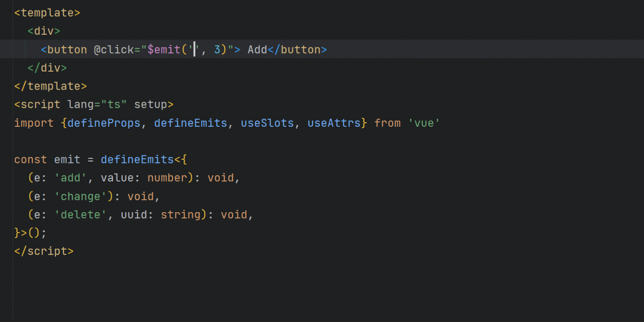The height and width of the screenshot is (322, 644).
Task: Click the closing div tag
Action: (47, 68)
